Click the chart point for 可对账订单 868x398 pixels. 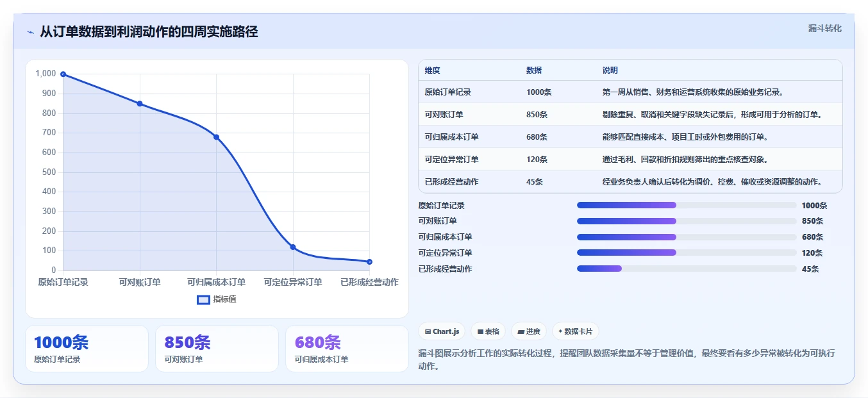pos(140,104)
